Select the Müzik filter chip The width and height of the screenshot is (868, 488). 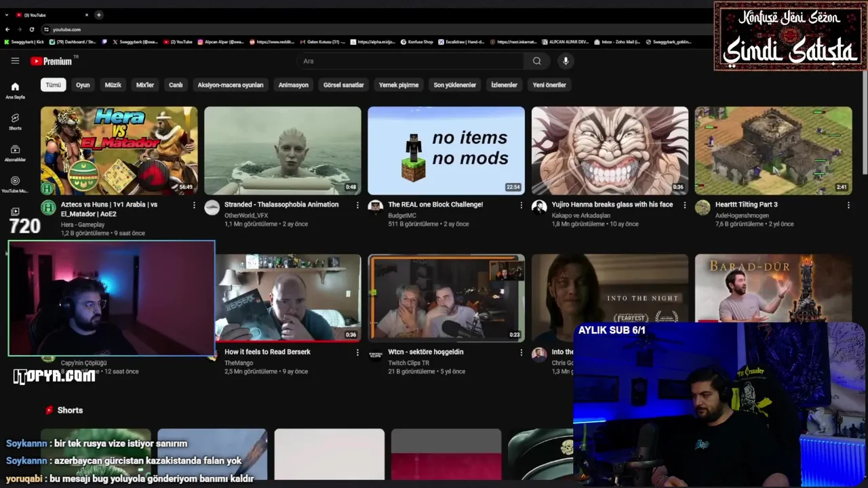[x=113, y=85]
